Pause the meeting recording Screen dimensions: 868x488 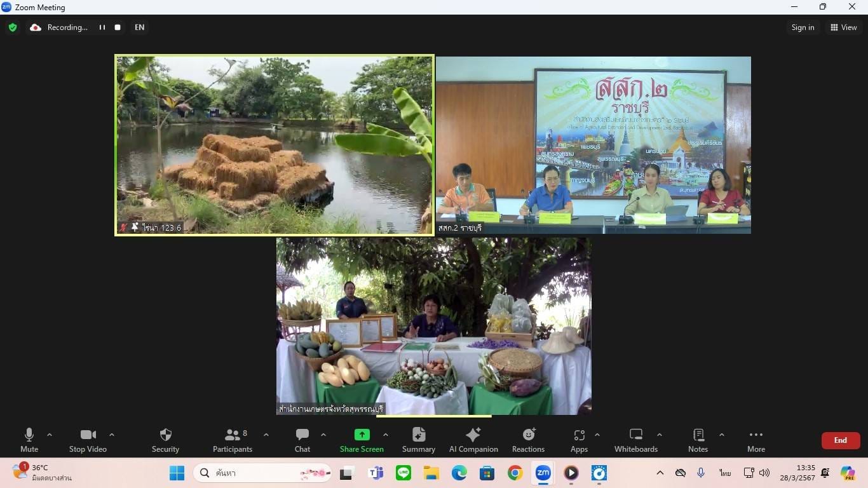click(102, 27)
